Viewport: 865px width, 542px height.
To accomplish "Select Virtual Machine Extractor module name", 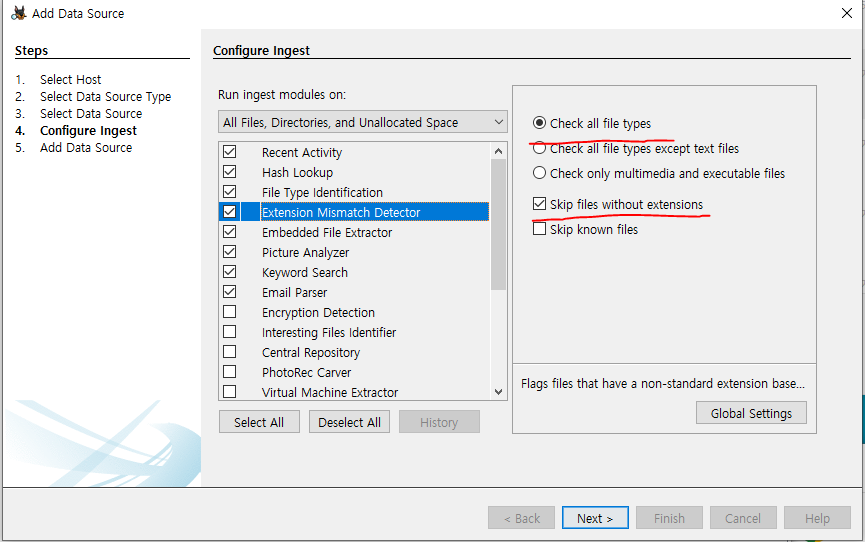I will click(x=330, y=392).
